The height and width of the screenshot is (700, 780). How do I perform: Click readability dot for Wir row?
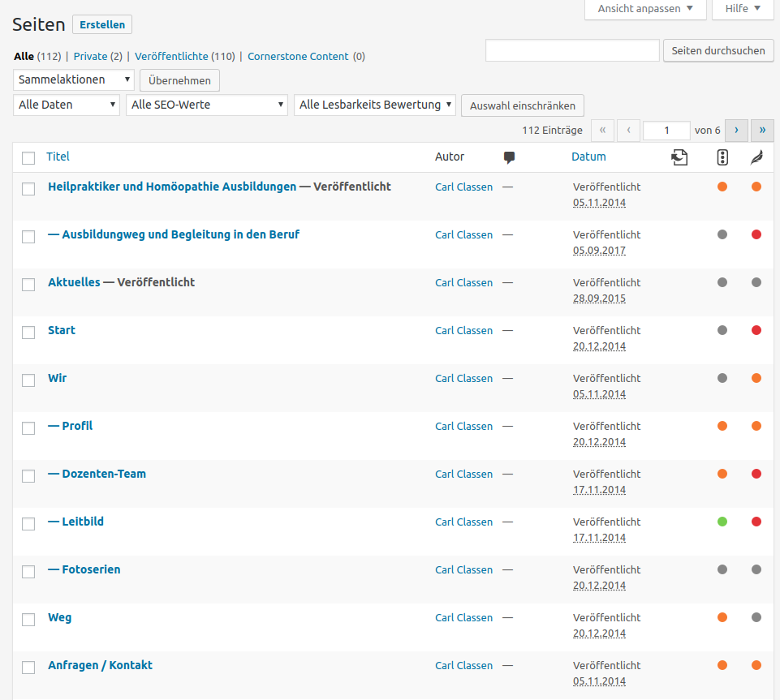[x=756, y=378]
